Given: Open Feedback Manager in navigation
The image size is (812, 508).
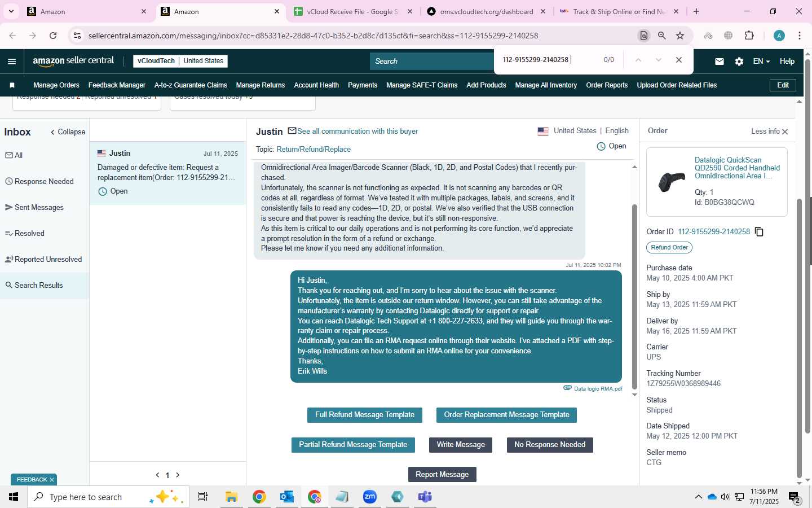Looking at the screenshot, I should (x=117, y=85).
